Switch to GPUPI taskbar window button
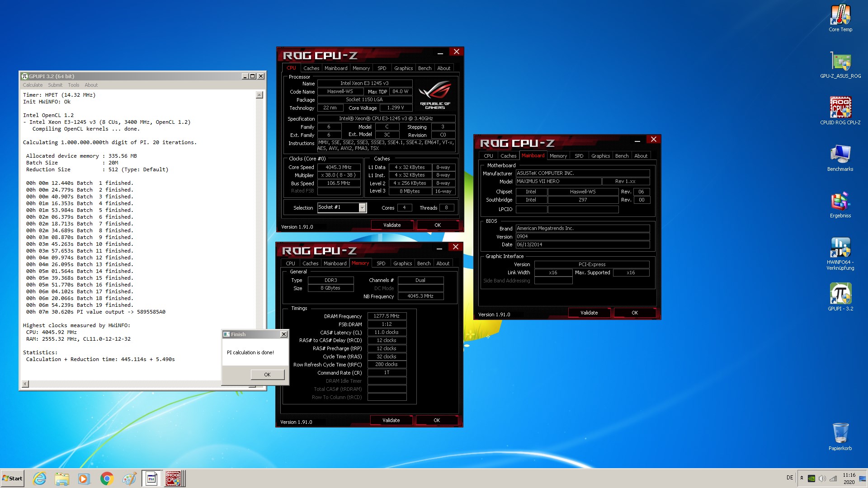Image resolution: width=868 pixels, height=488 pixels. coord(151,479)
